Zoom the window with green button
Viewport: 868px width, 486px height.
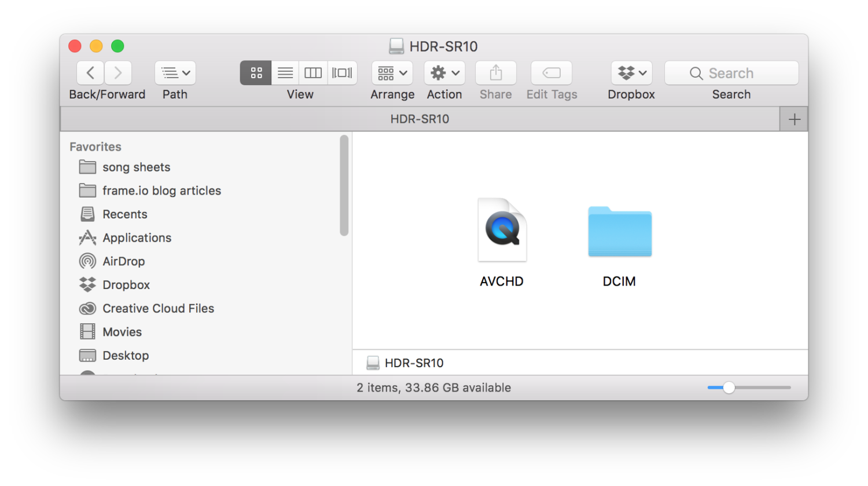(117, 46)
